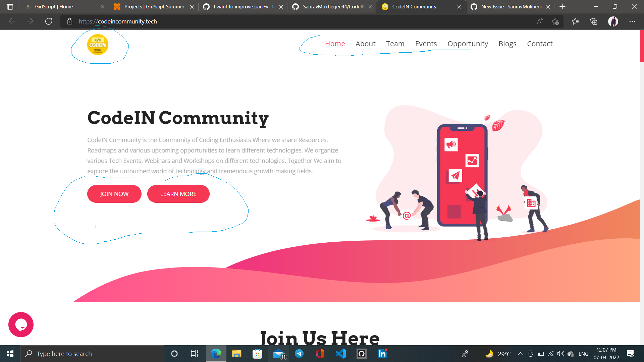
Task: Select Blogs in the navigation menu
Action: click(507, 44)
